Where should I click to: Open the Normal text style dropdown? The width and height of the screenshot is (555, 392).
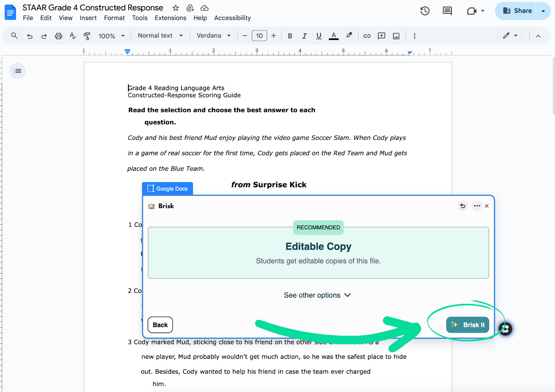(x=160, y=36)
